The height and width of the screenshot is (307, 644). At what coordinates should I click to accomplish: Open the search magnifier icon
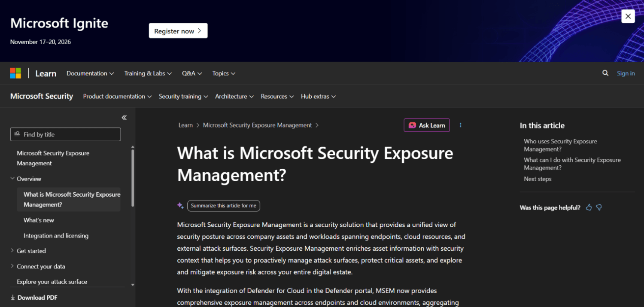[605, 73]
